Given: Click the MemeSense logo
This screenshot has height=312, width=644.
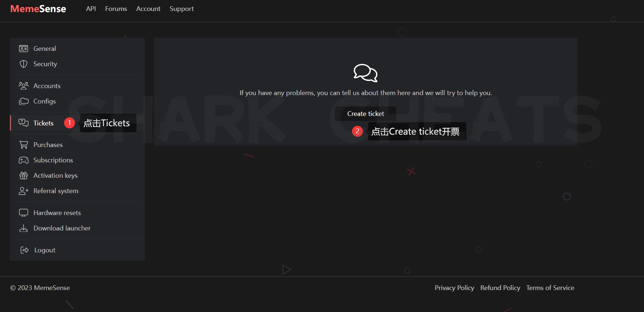Looking at the screenshot, I should click(38, 9).
